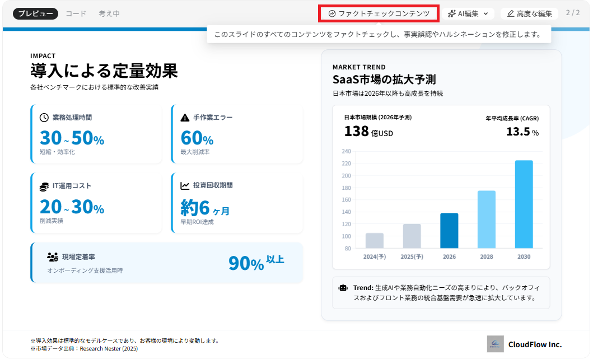Screen dimensions: 593x364
Task: Click the chart icon beside 投資回収期間
Action: [185, 186]
